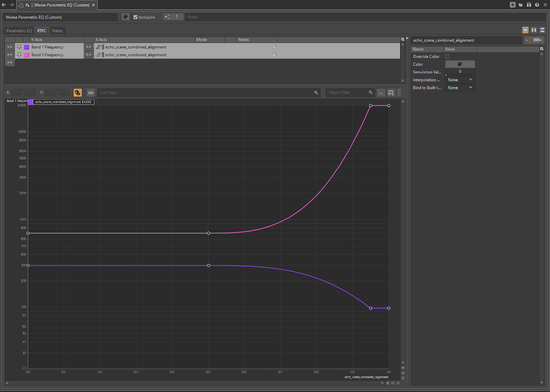Click the ... button next to Object Filter

pos(381,92)
